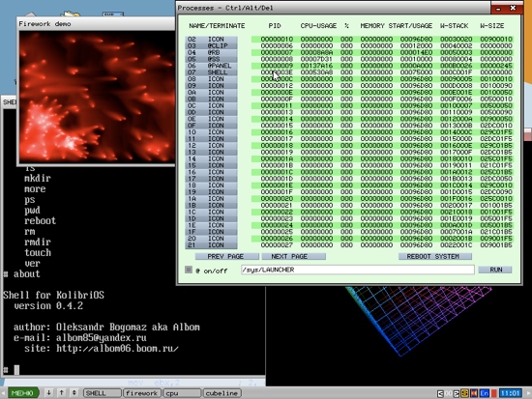Click the CPU-USAGE column header

click(x=318, y=26)
